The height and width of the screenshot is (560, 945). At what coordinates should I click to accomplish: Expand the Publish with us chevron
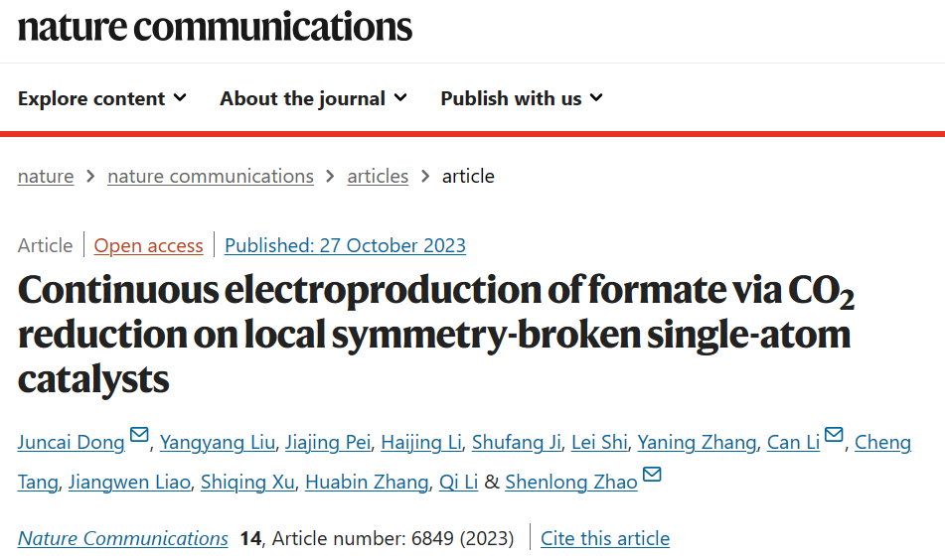click(596, 97)
